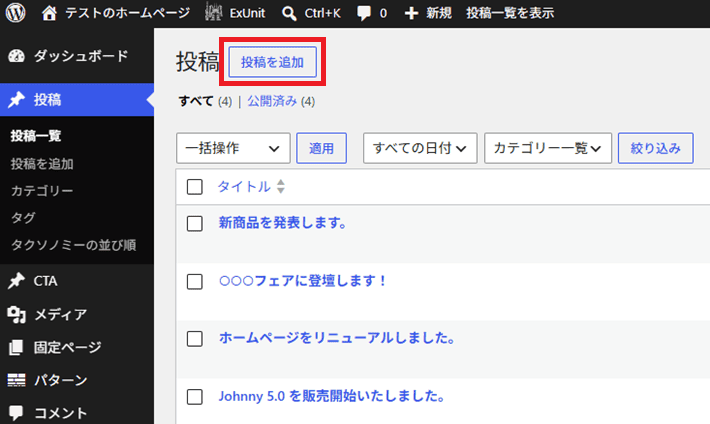This screenshot has height=424, width=710.
Task: Open カテゴリー submenu item
Action: [x=42, y=191]
